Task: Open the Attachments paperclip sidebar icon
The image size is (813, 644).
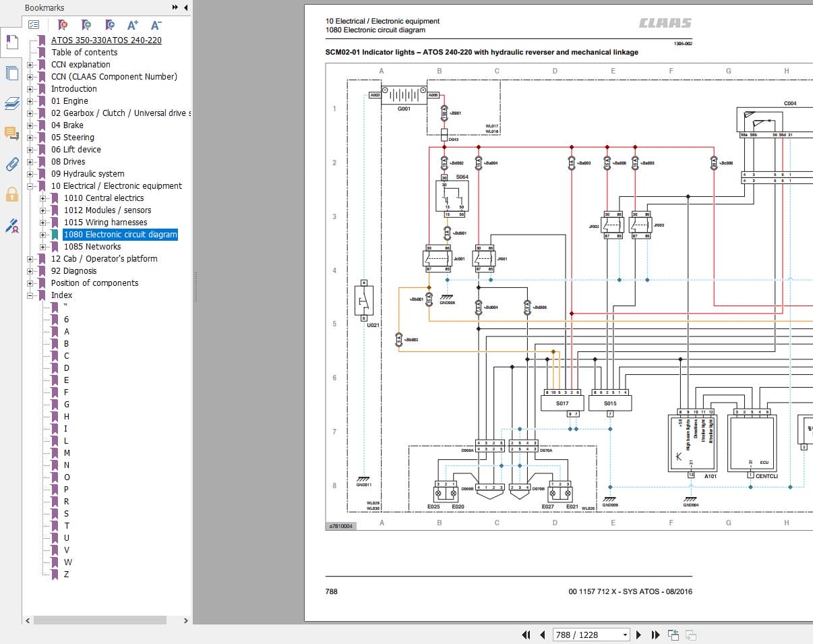Action: tap(11, 164)
